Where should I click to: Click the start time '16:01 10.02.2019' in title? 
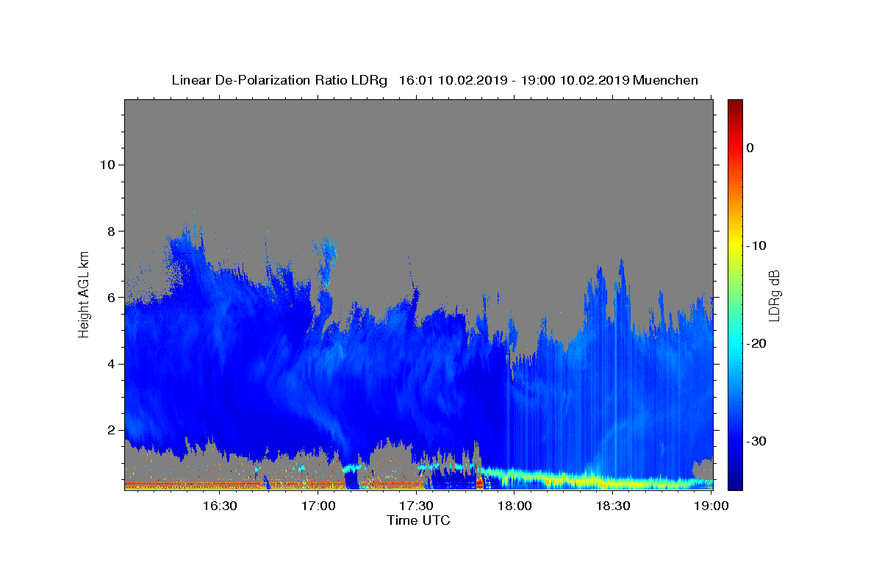click(453, 80)
